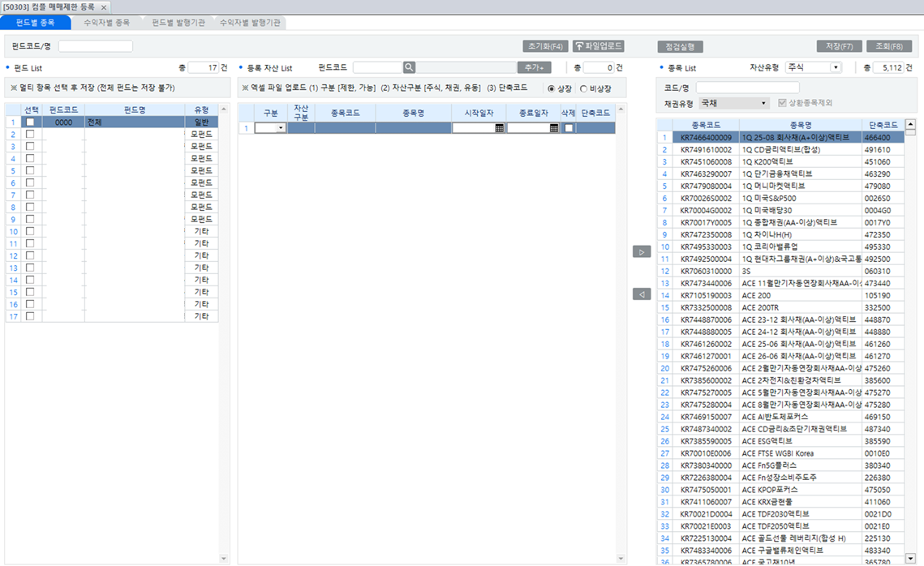Screen dimensions: 924x566
Task: Open the end date calendar picker icon
Action: pos(554,128)
